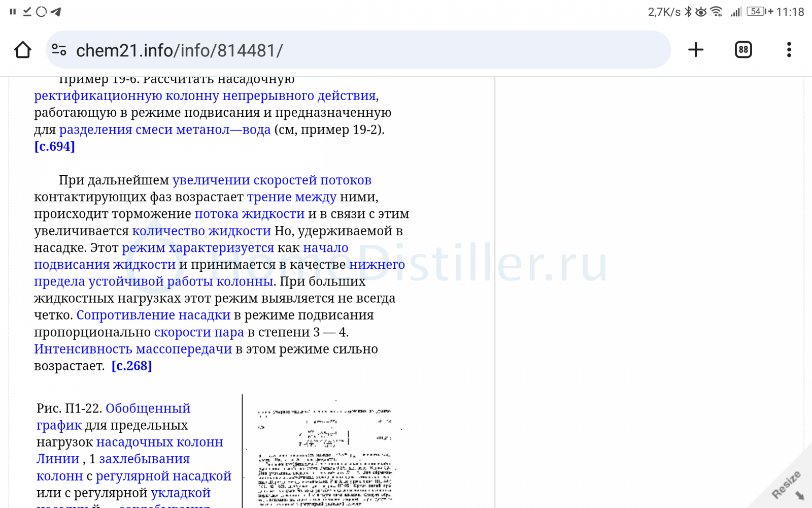
Task: Follow link 'насадочных колонн' in figure caption
Action: click(159, 442)
